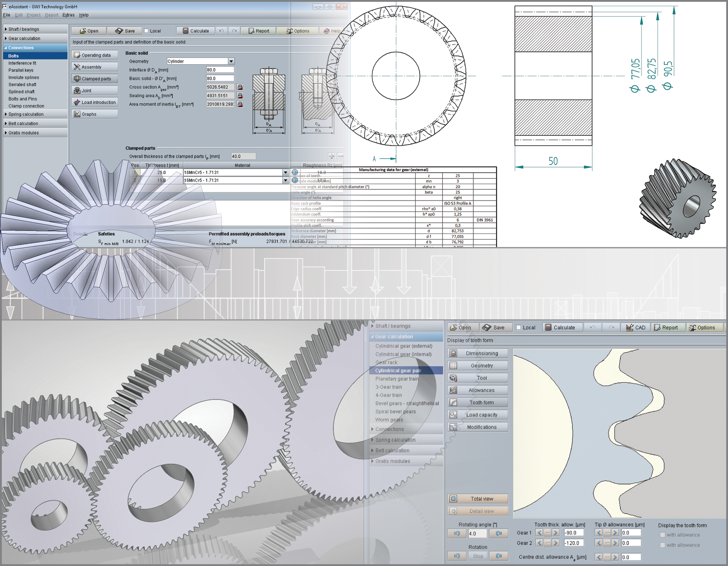Open the Geometry Cylinder dropdown

coord(231,61)
